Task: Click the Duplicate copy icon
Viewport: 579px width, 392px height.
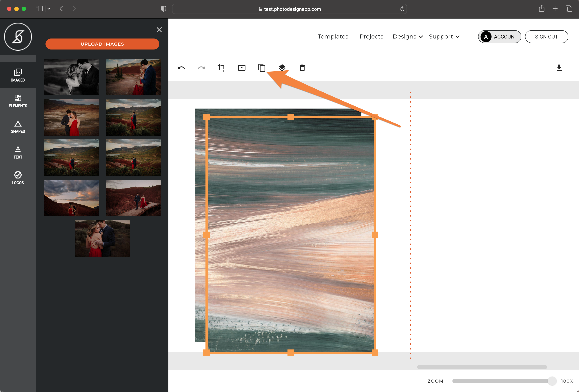Action: [x=262, y=68]
